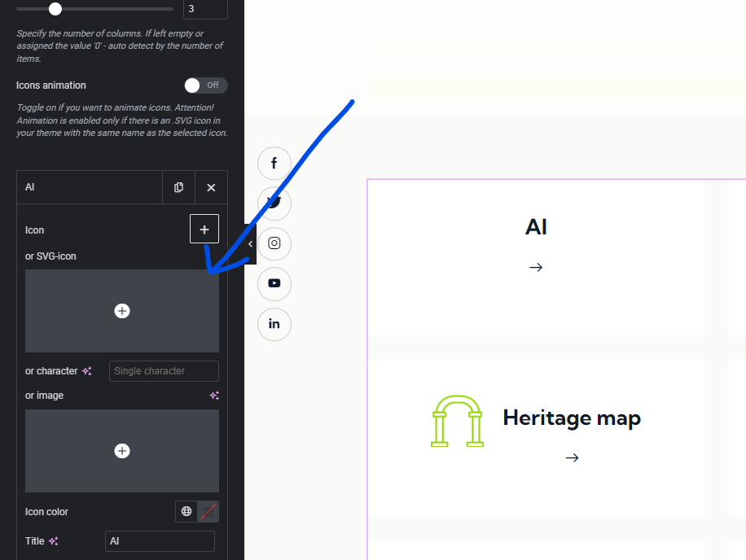This screenshot has width=746, height=560.
Task: Remove the AI item with the X
Action: (x=211, y=187)
